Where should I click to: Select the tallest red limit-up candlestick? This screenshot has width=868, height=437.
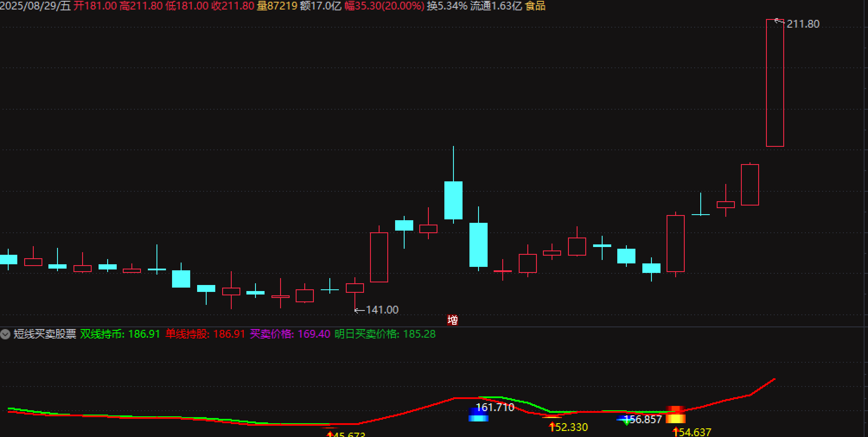point(775,83)
